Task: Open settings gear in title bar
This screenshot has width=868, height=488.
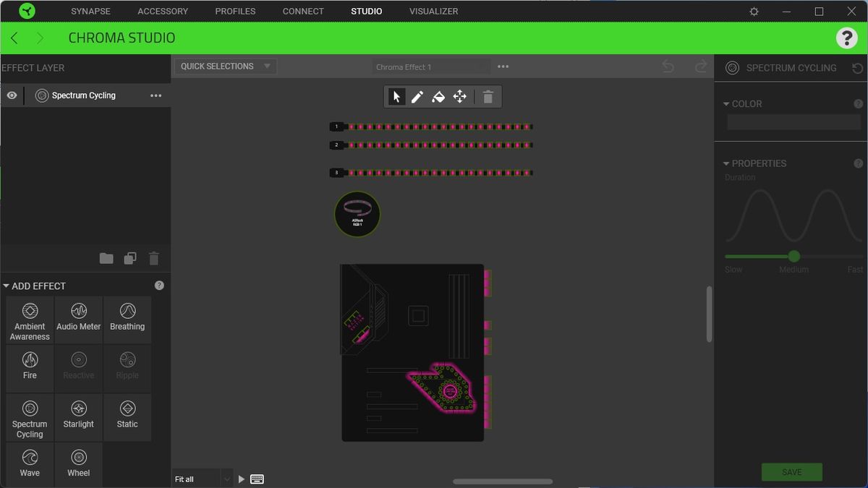Action: pyautogui.click(x=754, y=12)
